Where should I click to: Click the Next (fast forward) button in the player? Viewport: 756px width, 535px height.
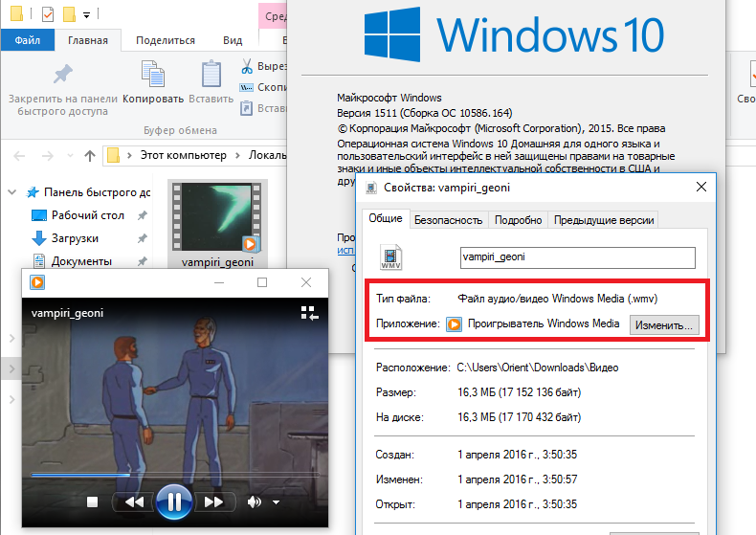(x=213, y=502)
